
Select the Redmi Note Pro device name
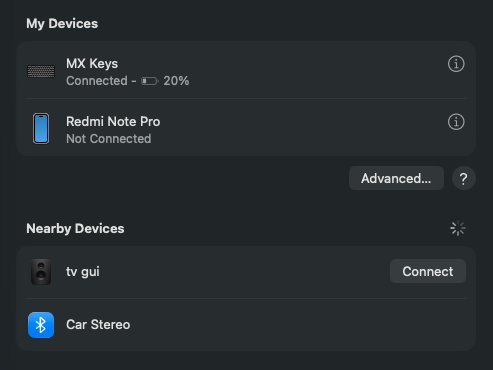(113, 122)
